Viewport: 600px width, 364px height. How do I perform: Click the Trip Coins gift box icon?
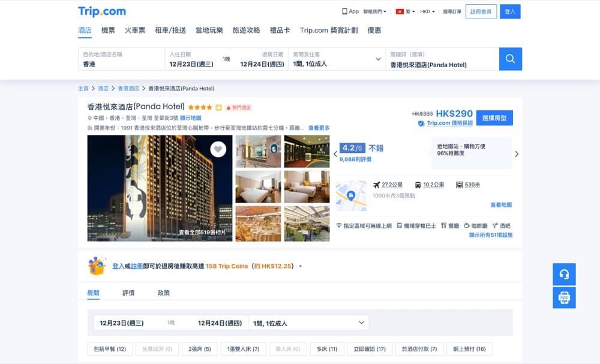coord(97,266)
